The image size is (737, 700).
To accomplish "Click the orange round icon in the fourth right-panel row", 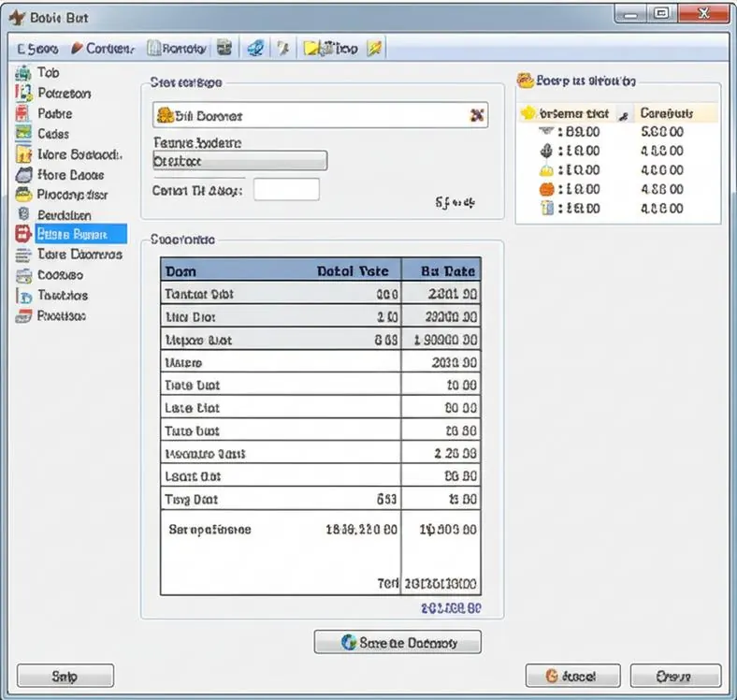I will 546,189.
